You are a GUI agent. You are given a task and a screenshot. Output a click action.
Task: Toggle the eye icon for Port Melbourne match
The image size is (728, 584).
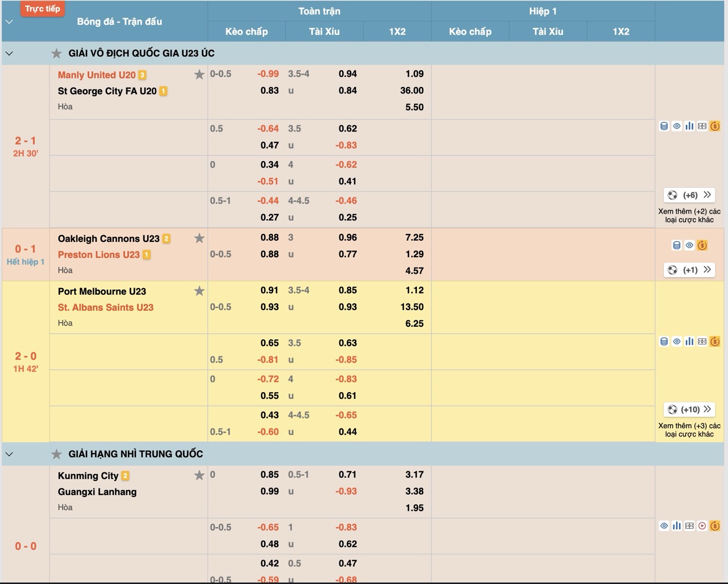[x=677, y=342]
